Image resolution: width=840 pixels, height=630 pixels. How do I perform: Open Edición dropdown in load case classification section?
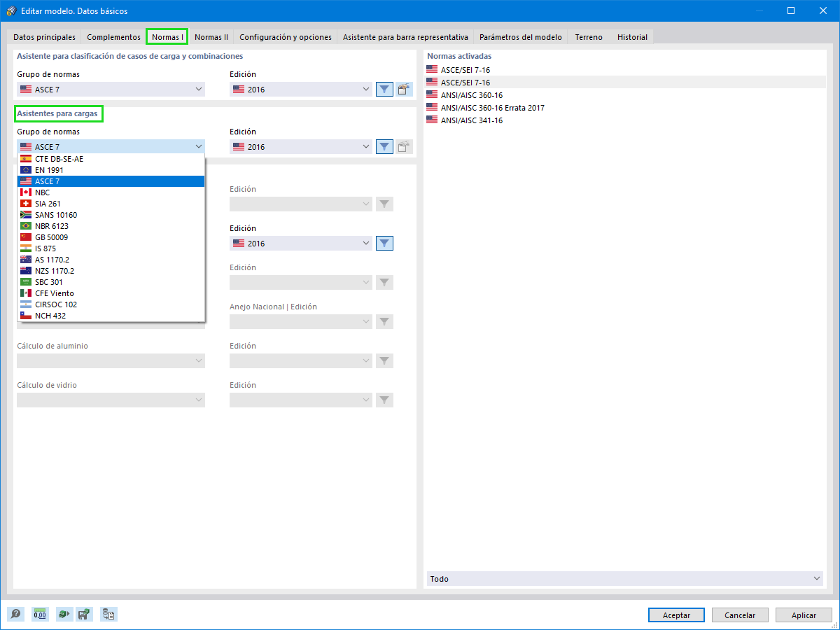(301, 89)
